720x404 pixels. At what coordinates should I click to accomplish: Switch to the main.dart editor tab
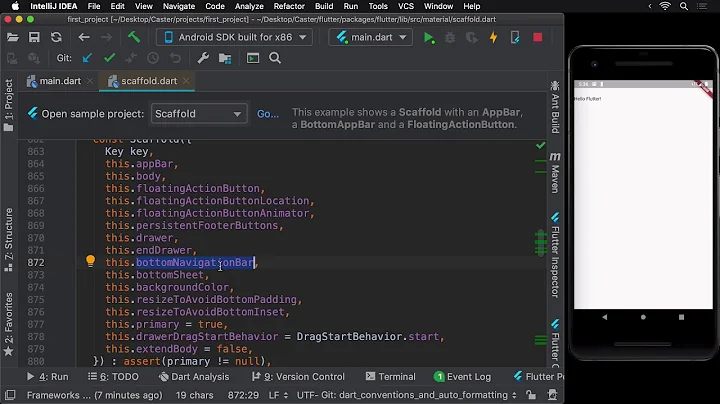(58, 81)
